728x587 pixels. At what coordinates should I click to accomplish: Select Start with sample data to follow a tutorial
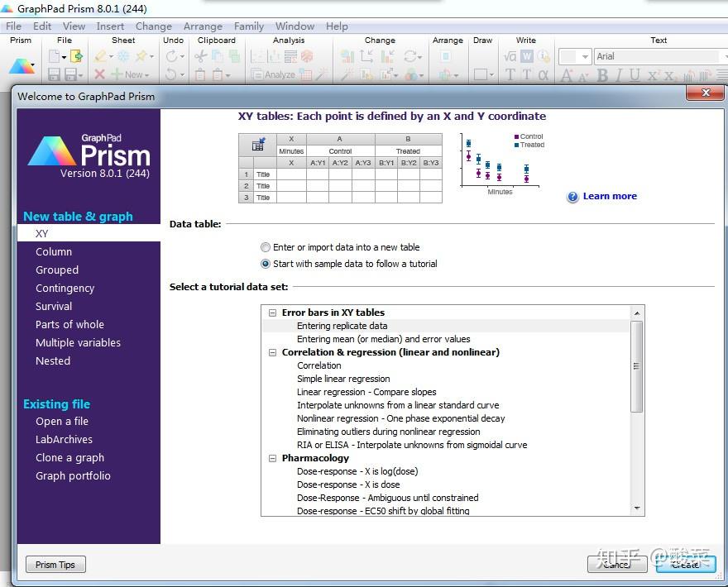click(266, 262)
